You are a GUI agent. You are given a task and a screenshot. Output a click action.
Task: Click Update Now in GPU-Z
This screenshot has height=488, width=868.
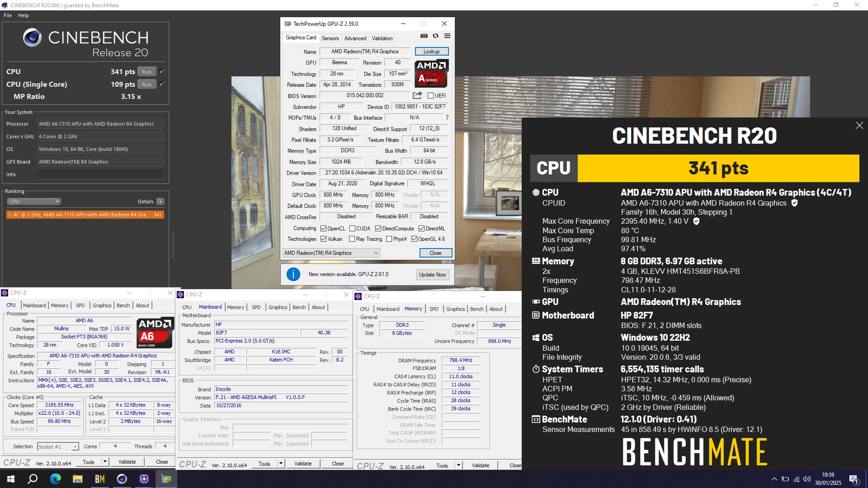(x=432, y=274)
